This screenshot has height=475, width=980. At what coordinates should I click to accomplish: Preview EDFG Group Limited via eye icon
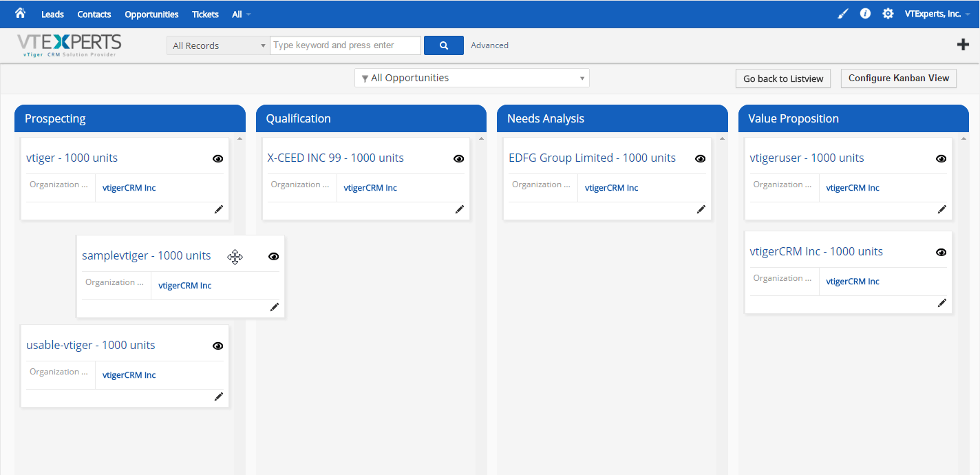tap(701, 158)
